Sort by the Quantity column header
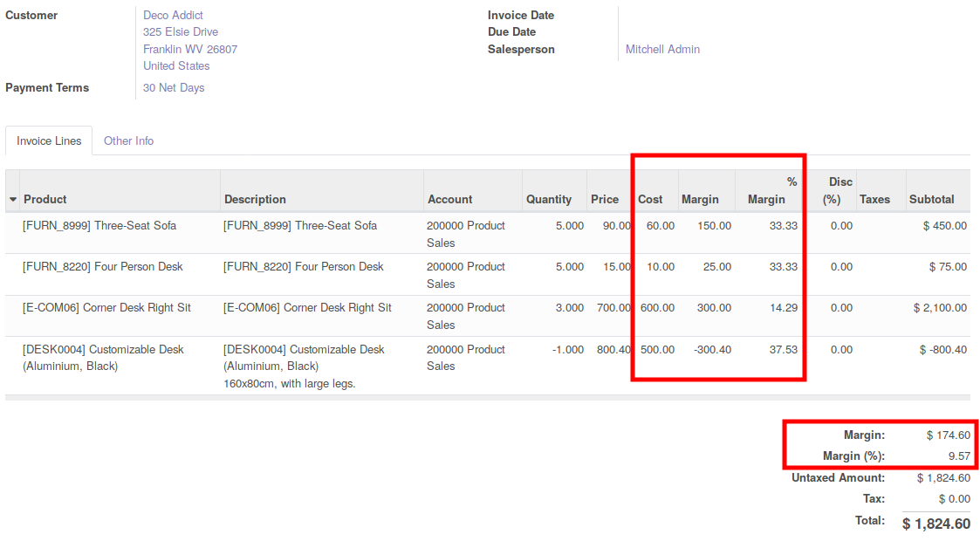Screen dimensions: 980x548 [x=548, y=199]
